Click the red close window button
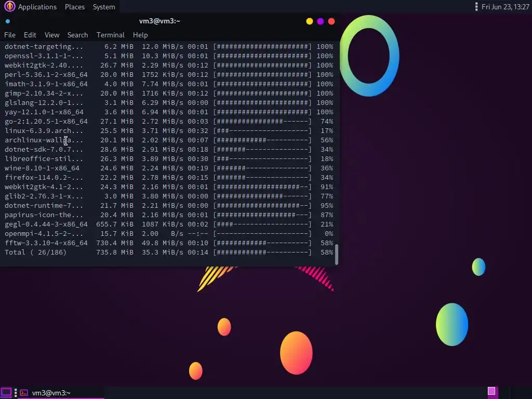 pyautogui.click(x=331, y=21)
